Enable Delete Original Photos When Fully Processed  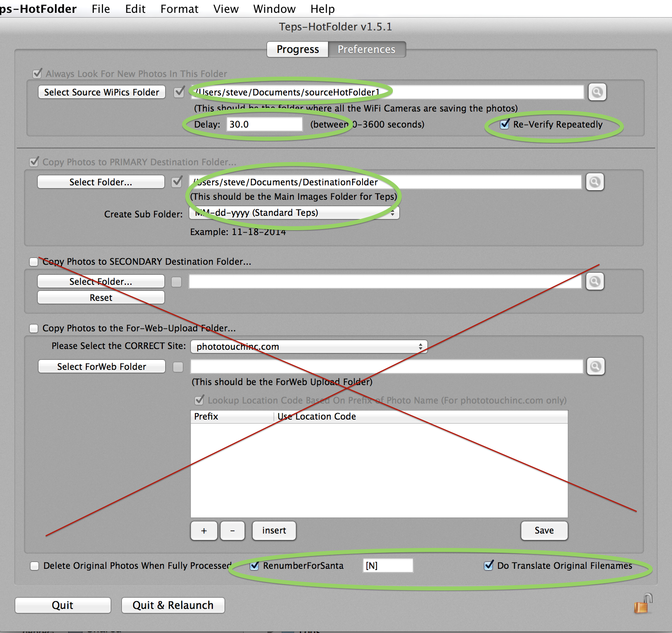pos(34,566)
